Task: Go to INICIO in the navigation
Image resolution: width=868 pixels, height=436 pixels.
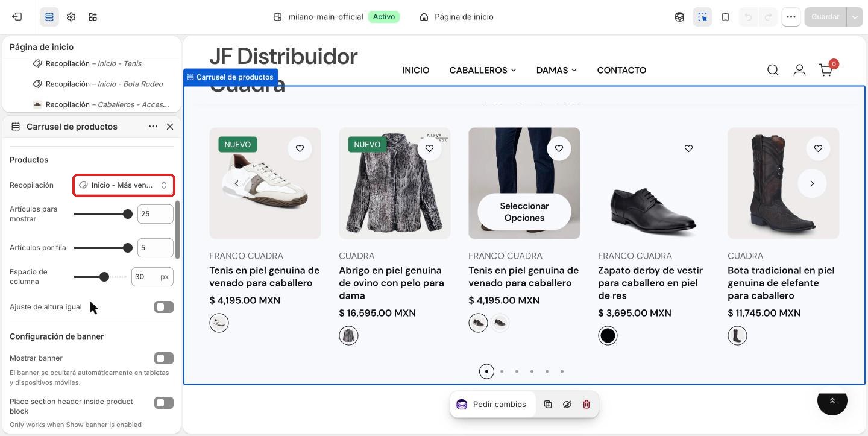Action: click(416, 70)
